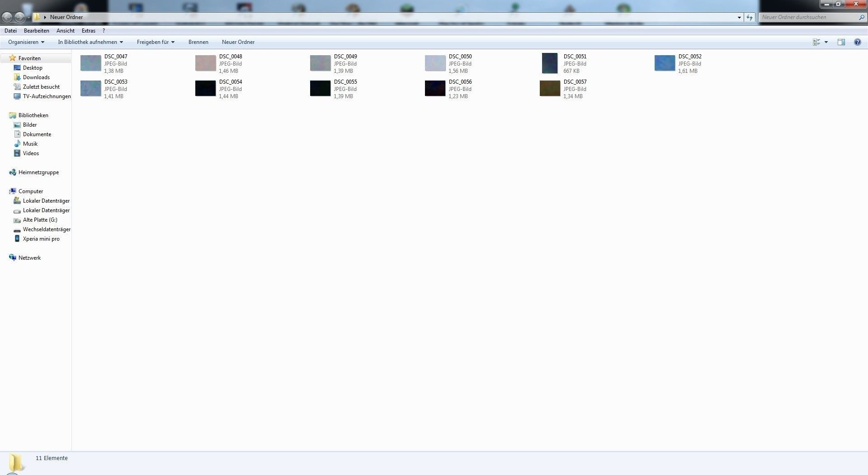Select Netzwerk in navigation pane

click(29, 258)
